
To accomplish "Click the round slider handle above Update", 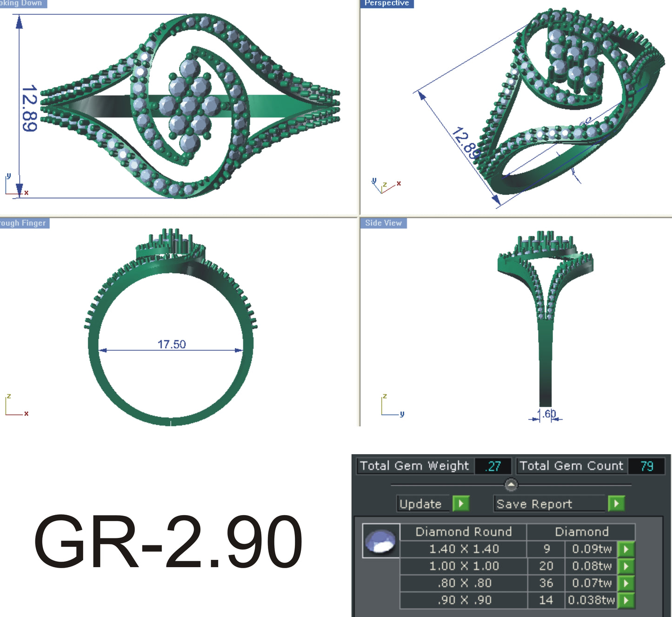I will point(512,484).
